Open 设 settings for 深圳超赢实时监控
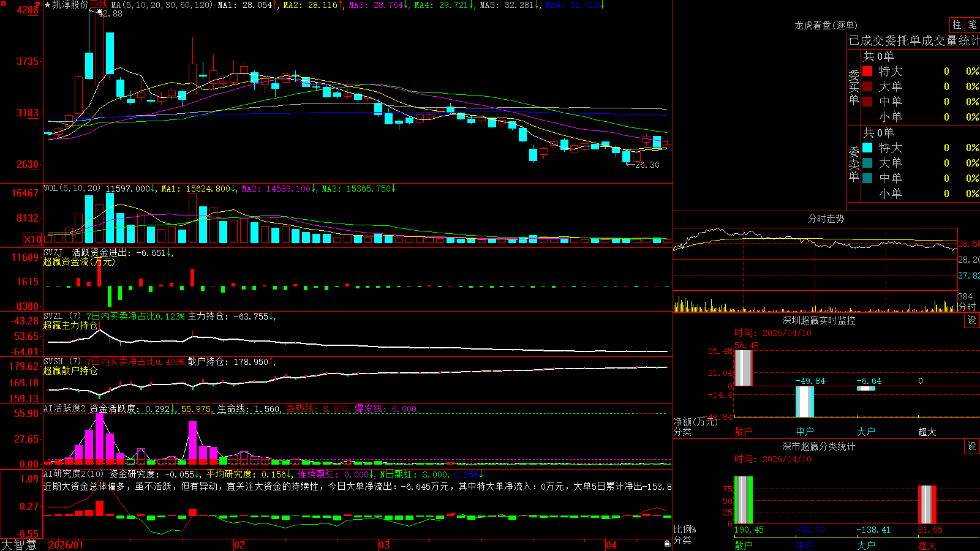This screenshot has width=980, height=551. (972, 320)
